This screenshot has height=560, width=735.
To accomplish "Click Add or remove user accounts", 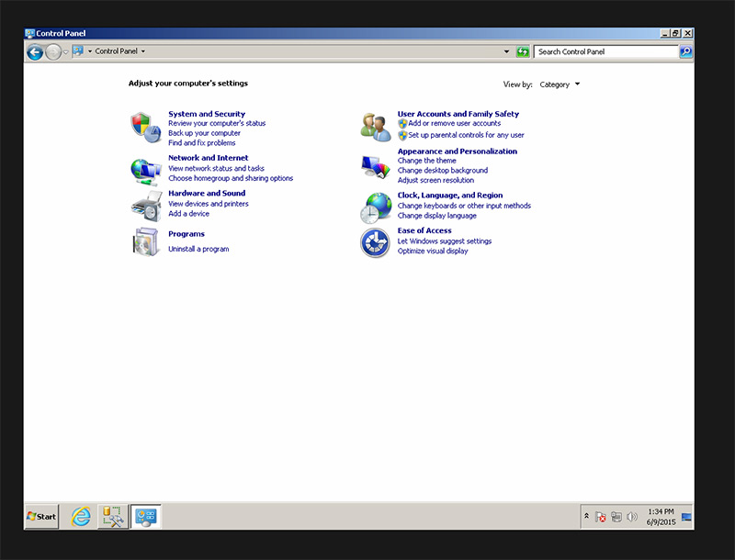I will (454, 124).
